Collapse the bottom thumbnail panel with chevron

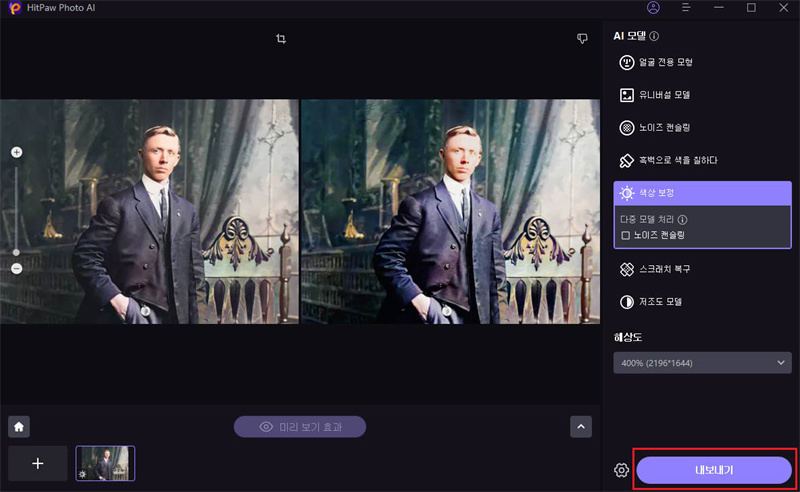click(581, 426)
